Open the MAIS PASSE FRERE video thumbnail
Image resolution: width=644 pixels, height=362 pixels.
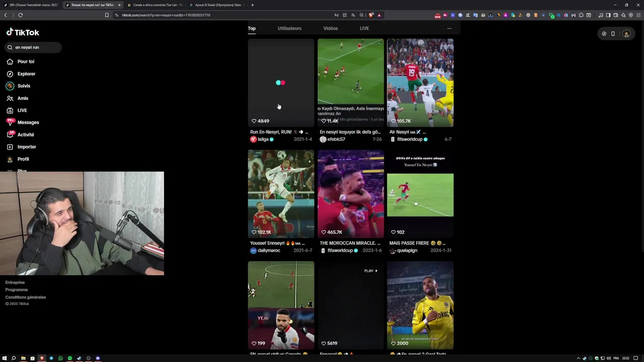coord(420,194)
